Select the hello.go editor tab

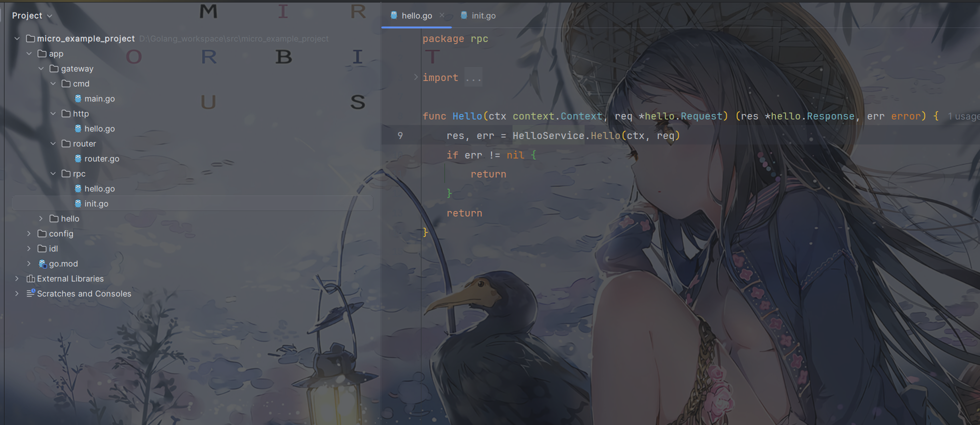coord(416,15)
